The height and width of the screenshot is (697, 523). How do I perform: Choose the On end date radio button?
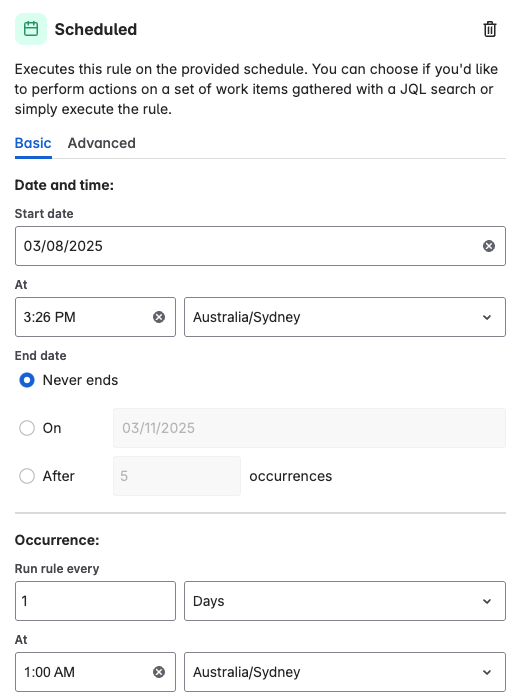point(27,428)
